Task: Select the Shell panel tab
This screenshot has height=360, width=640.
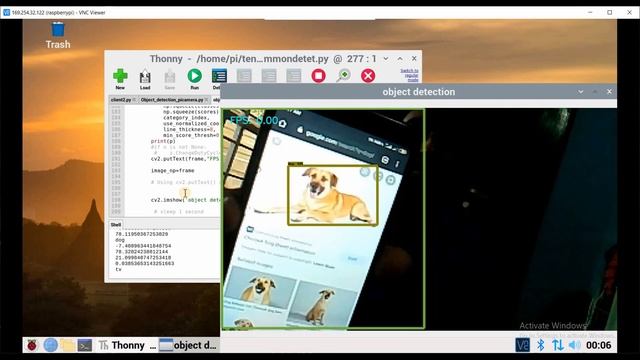Action: click(116, 224)
